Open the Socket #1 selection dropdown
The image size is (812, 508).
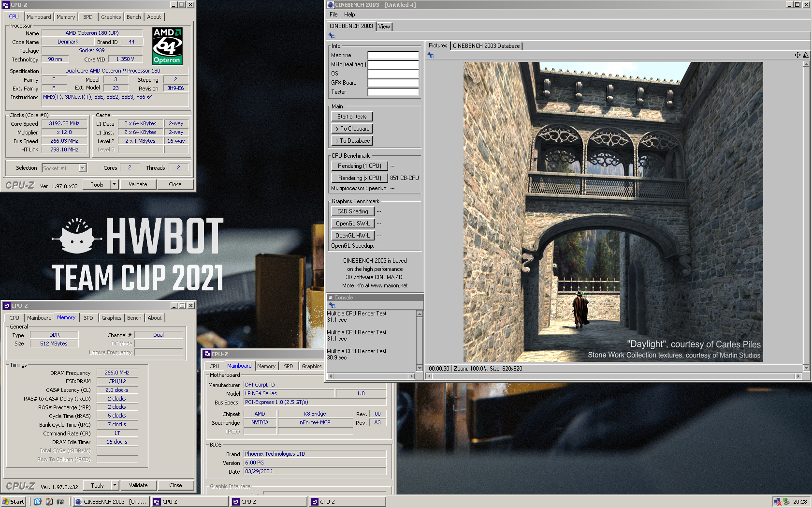(x=82, y=168)
